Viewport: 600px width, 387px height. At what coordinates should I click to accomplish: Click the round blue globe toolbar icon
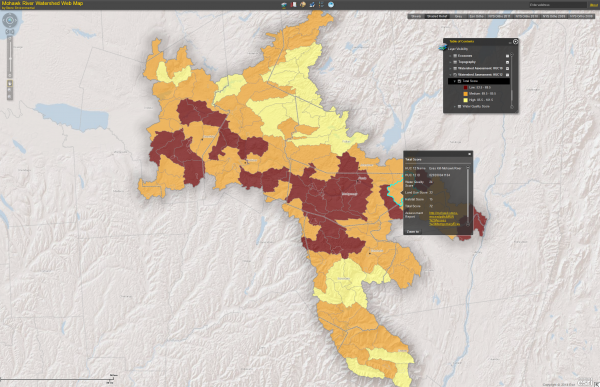(x=331, y=5)
